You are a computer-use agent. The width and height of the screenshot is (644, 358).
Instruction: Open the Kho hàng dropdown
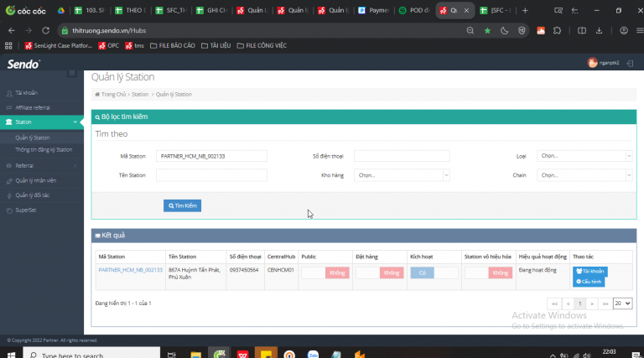402,175
